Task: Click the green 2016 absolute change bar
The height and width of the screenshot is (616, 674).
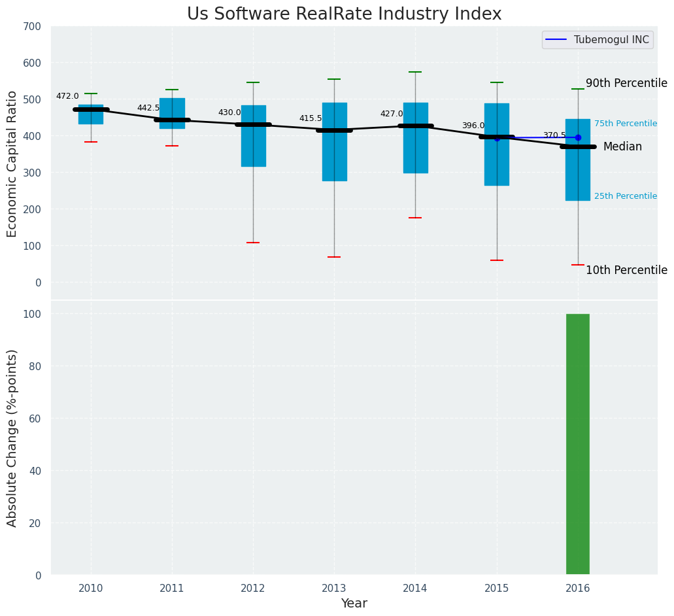Action: coord(577,444)
